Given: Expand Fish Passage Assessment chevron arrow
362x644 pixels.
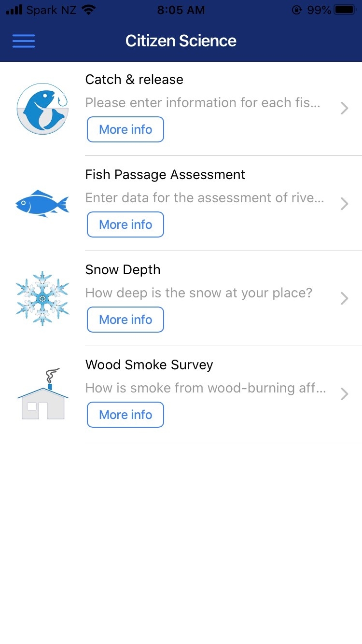Looking at the screenshot, I should coord(344,204).
